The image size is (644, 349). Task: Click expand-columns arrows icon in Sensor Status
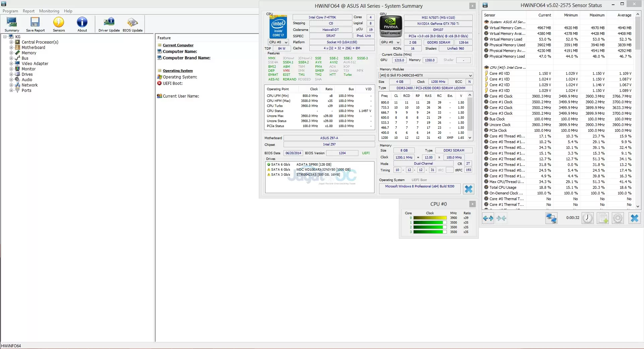[488, 218]
